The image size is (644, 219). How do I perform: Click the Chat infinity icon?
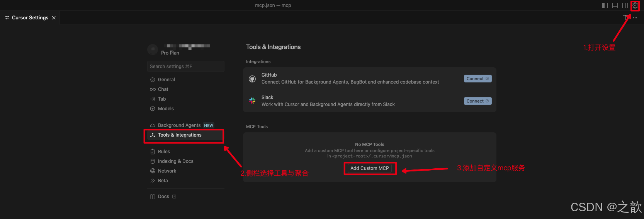[153, 89]
